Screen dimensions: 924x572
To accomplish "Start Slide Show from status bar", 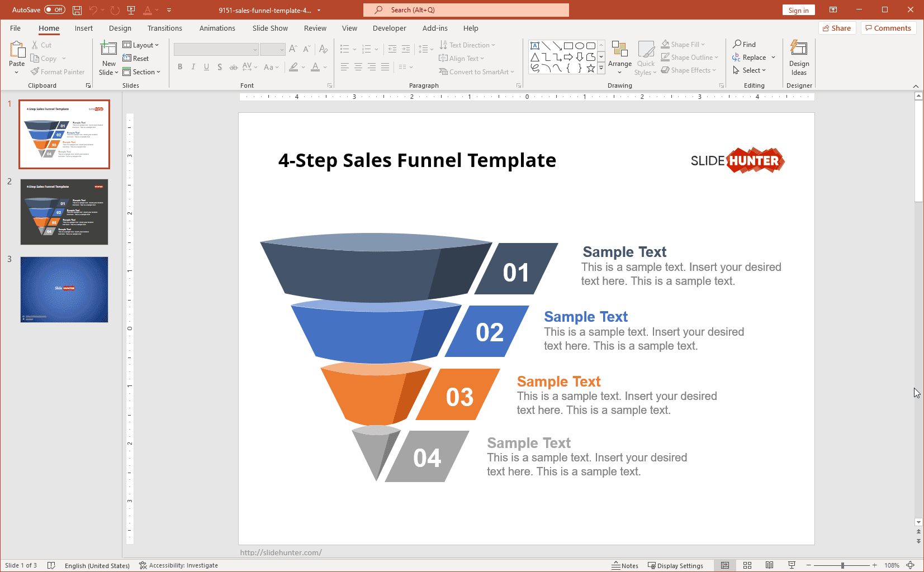I will [x=792, y=565].
